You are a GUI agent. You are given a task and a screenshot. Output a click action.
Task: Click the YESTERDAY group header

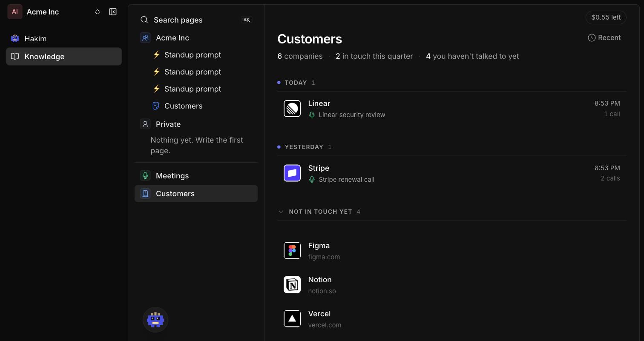(304, 147)
